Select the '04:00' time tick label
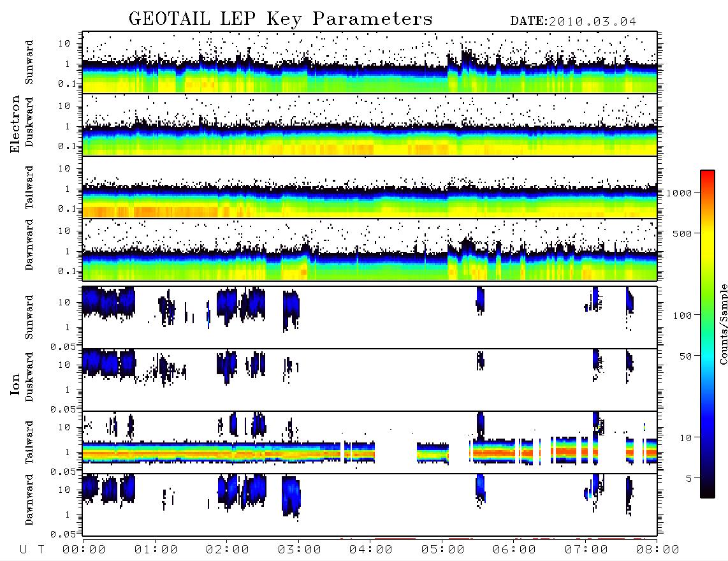 point(371,550)
